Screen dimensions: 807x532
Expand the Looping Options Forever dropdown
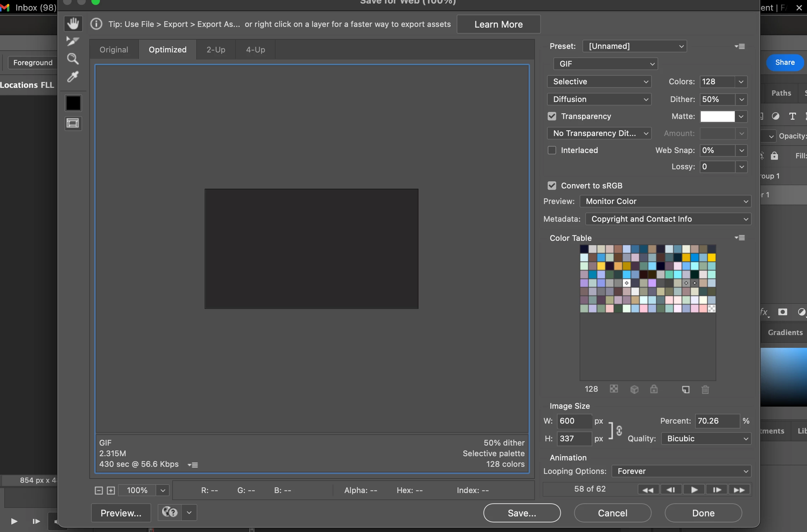pos(681,471)
